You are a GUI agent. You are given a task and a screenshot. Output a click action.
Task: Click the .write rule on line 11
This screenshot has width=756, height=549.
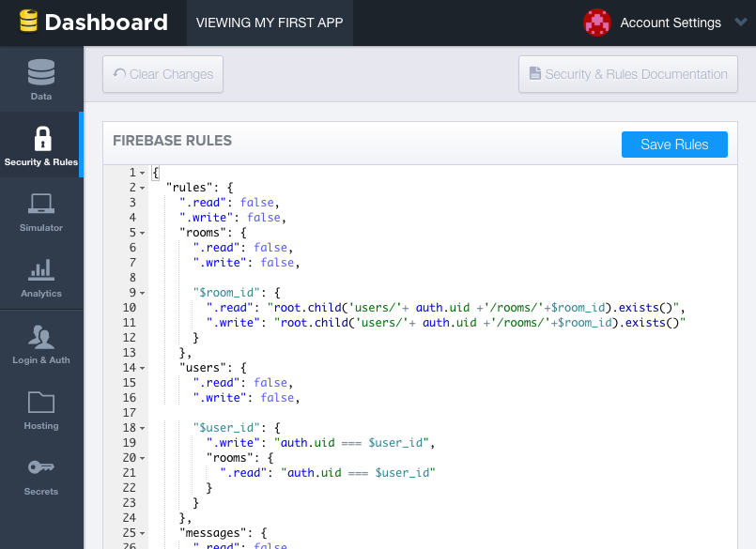pos(446,323)
